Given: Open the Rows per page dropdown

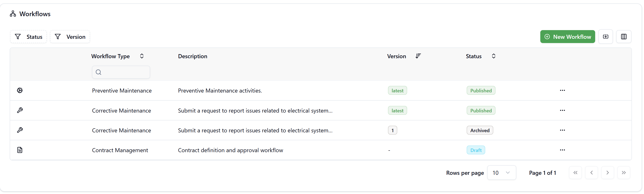Looking at the screenshot, I should (x=502, y=173).
